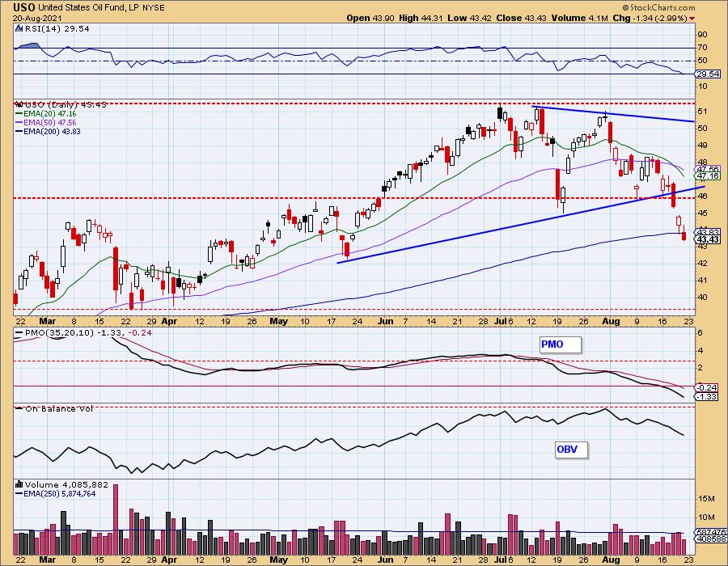Click the Low 43.42 value

tap(469, 18)
